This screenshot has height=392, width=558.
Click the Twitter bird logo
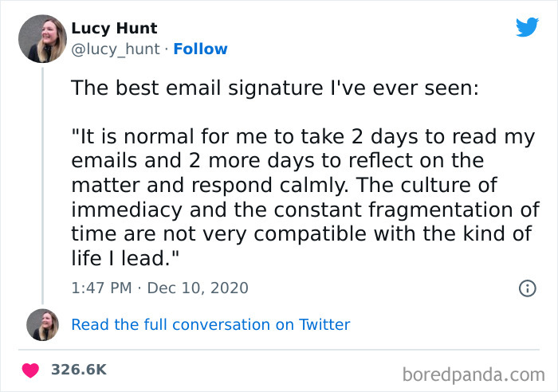point(527,28)
